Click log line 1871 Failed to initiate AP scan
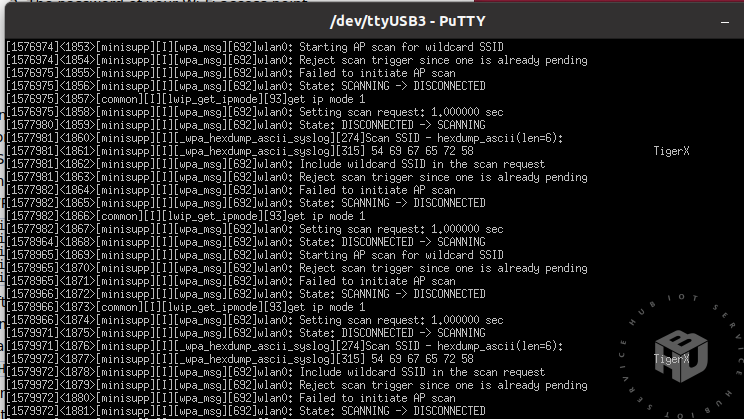Screen dimensions: 744x419 pos(231,281)
